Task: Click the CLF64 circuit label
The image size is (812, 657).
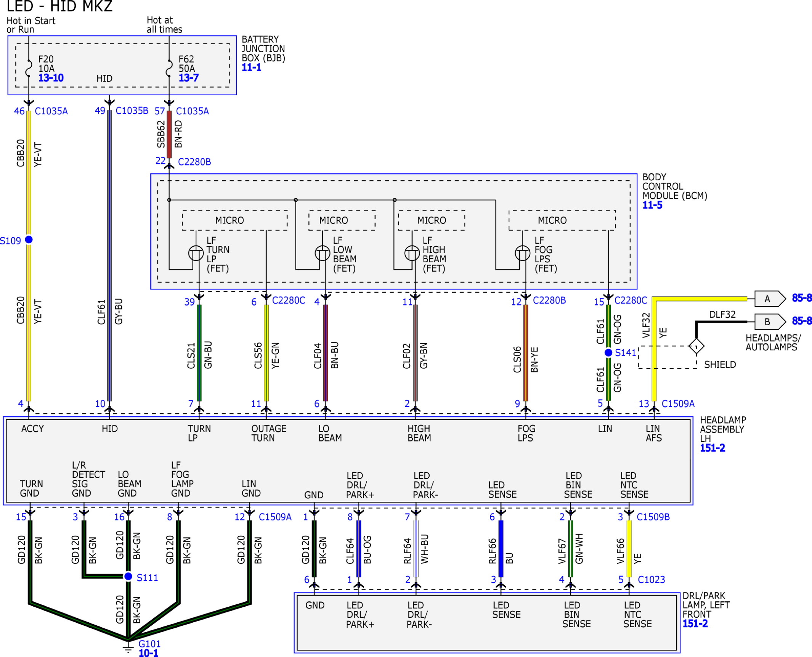Action: [x=350, y=551]
